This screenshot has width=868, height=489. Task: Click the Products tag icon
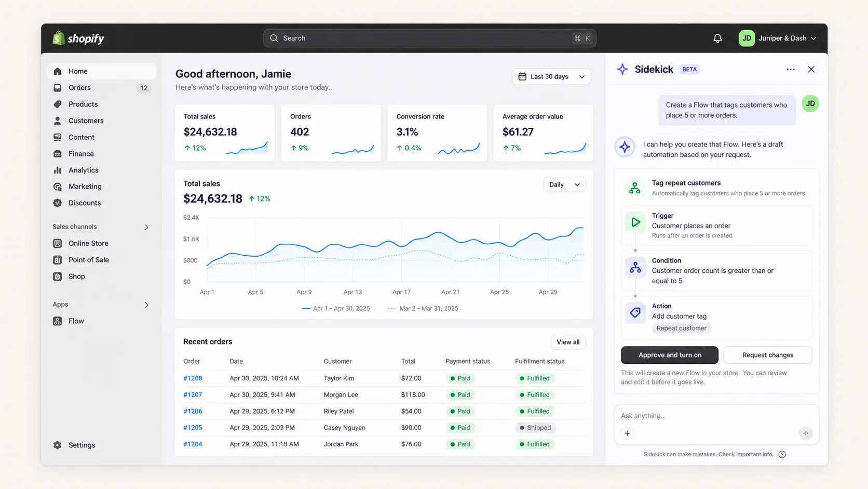[58, 104]
